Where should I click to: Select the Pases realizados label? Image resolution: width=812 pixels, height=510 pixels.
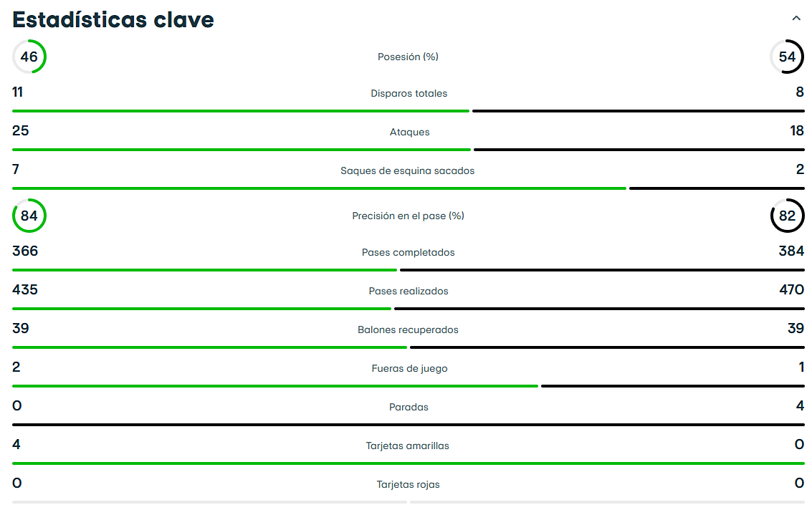(408, 291)
